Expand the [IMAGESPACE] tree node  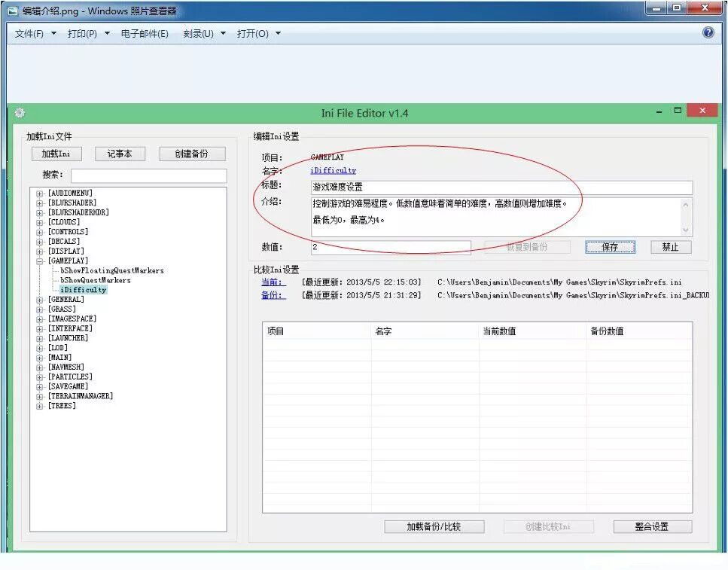click(x=39, y=319)
